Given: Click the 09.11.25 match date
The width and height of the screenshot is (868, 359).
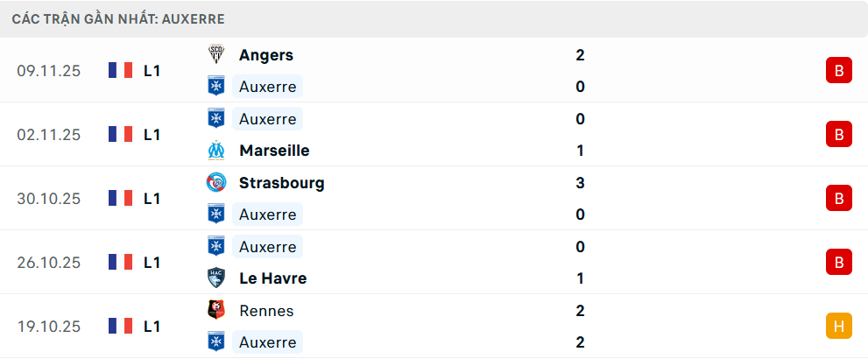Looking at the screenshot, I should tap(48, 70).
